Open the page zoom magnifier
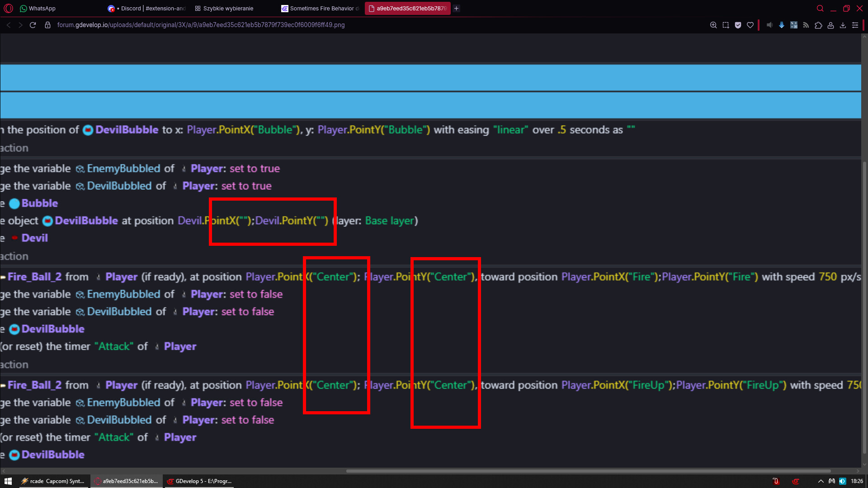The height and width of the screenshot is (488, 868). coord(713,25)
